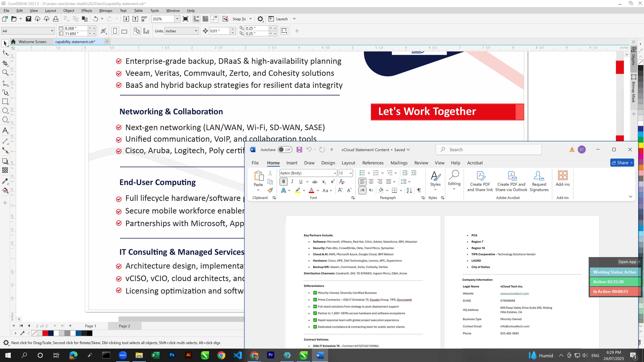Click the Format Painter in Word

(x=270, y=190)
